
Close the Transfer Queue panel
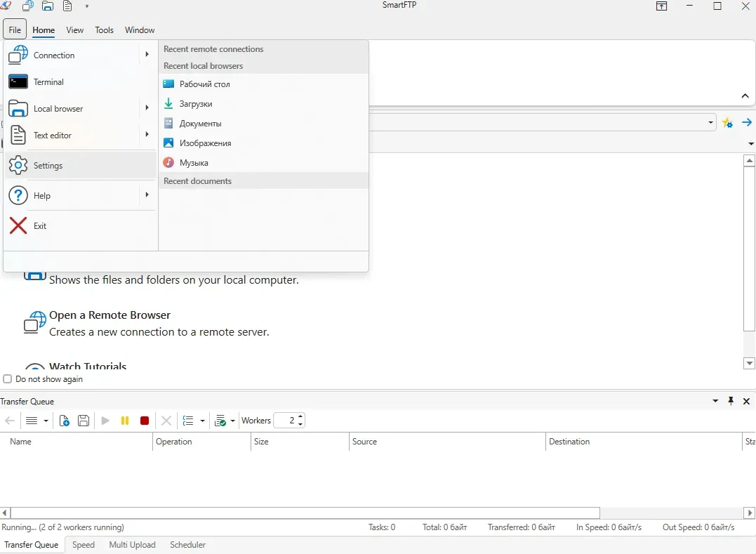click(746, 401)
